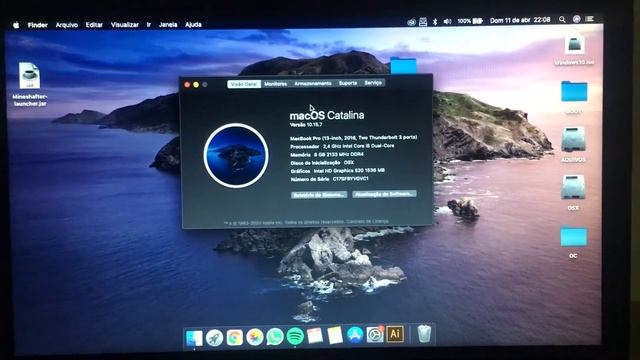Viewport: 640px width, 360px height.
Task: Switch to the Armazenamento tab
Action: [x=313, y=83]
